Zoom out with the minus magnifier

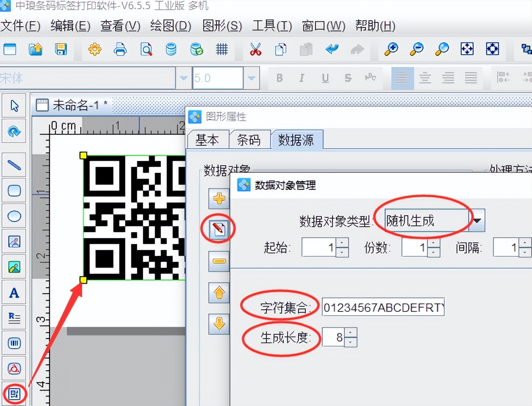click(x=417, y=50)
